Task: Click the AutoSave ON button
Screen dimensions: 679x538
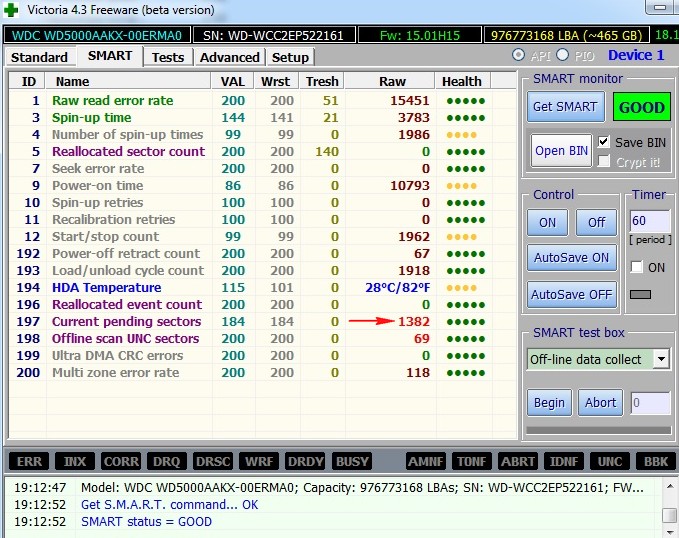Action: pyautogui.click(x=569, y=257)
